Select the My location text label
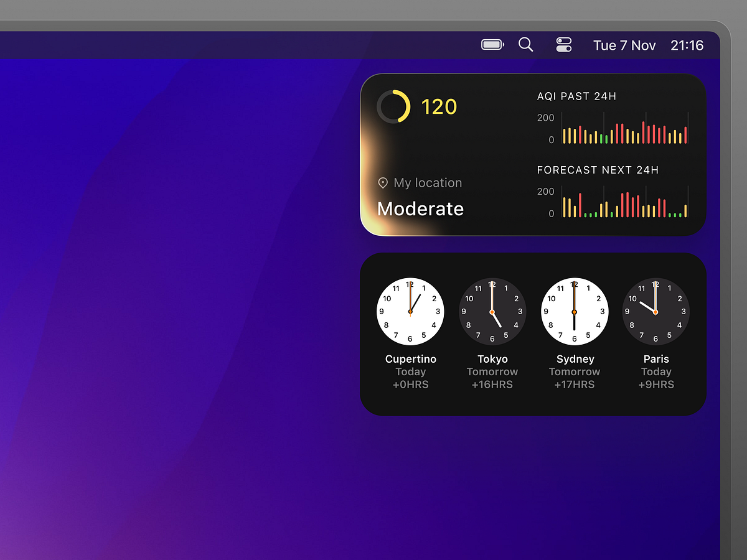This screenshot has width=747, height=560. click(428, 182)
